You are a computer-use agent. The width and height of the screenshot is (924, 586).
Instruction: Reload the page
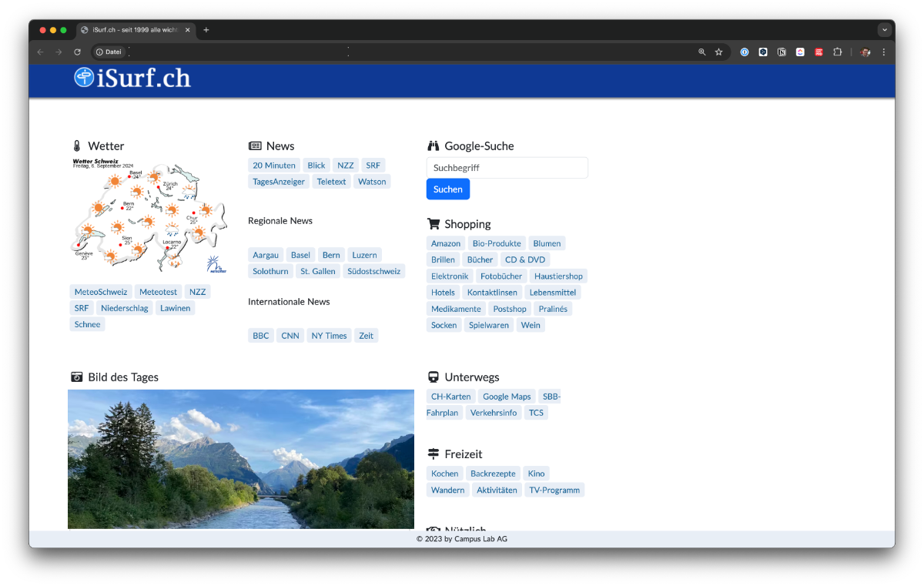pos(77,52)
